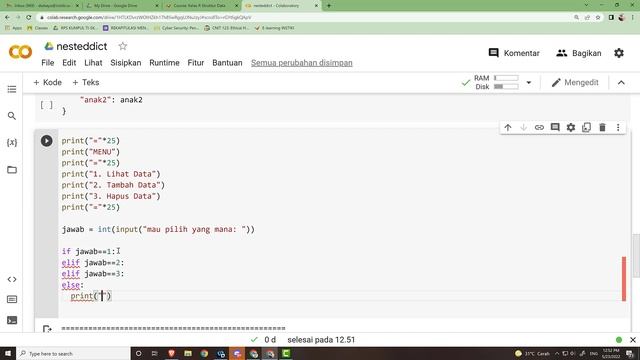
Task: Close the bottom status bar
Action: point(633,340)
